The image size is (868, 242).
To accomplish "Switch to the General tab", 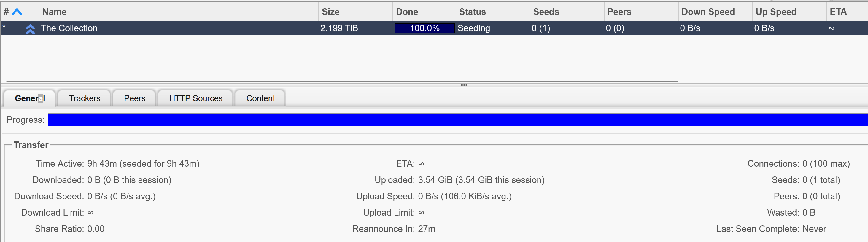I will point(30,98).
